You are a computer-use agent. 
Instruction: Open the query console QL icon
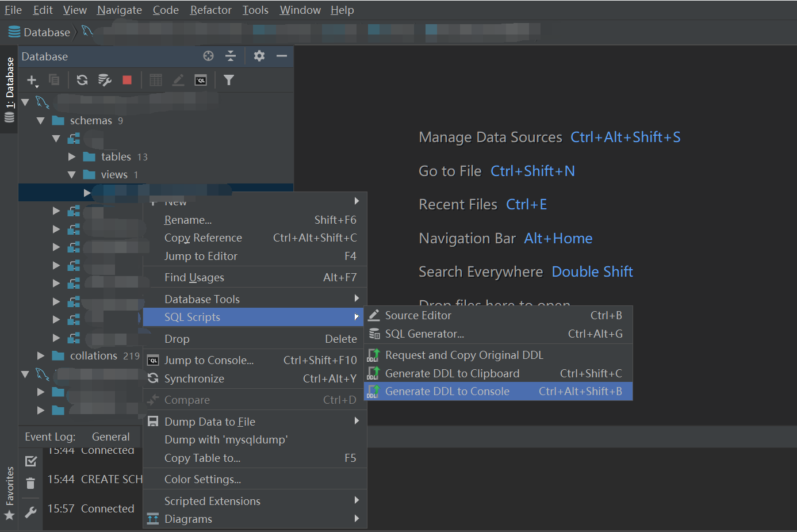coord(201,80)
